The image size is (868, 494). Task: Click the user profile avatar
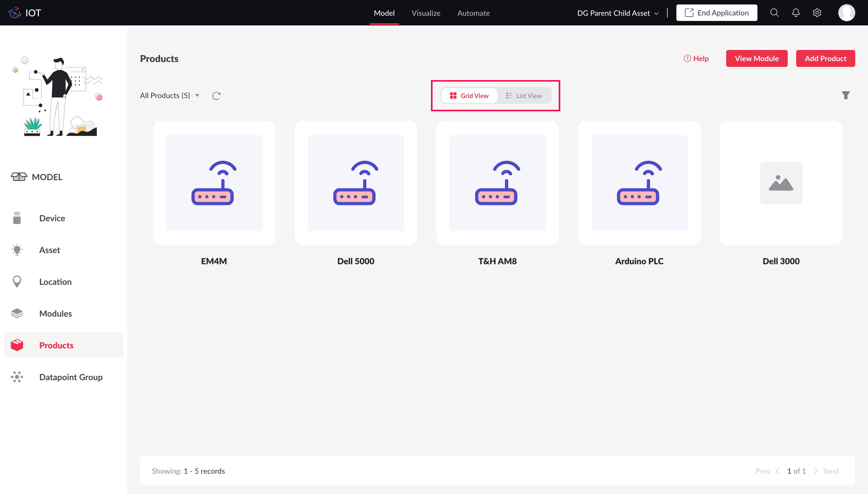tap(846, 13)
